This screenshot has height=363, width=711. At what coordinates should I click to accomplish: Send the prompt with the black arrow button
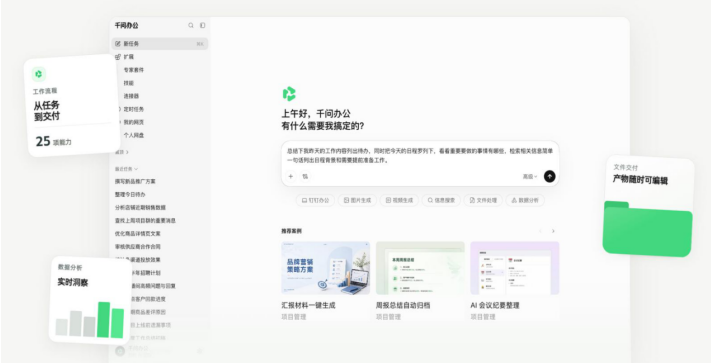(550, 176)
